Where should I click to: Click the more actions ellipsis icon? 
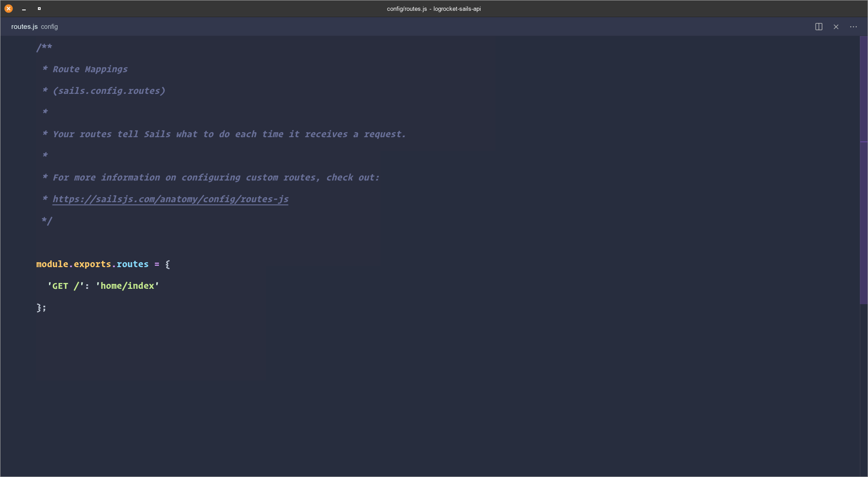tap(854, 27)
